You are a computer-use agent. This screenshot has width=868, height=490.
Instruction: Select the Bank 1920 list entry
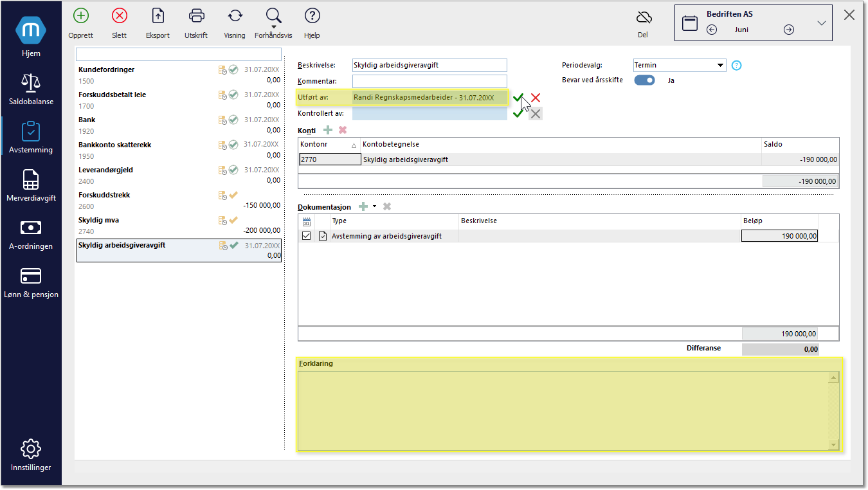(179, 125)
